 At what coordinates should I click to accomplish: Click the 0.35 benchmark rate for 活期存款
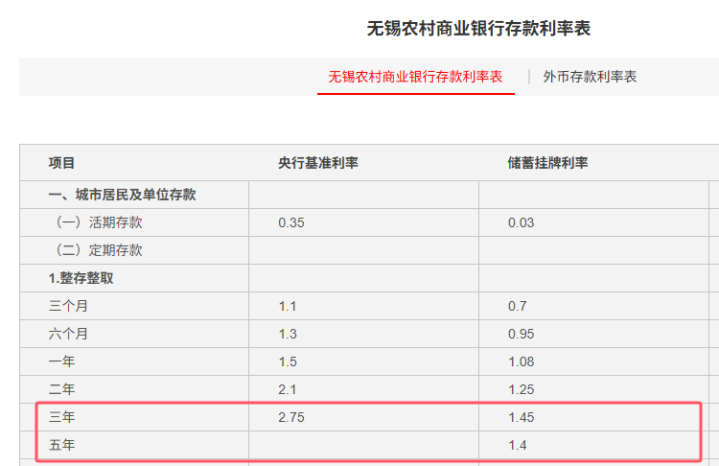click(x=291, y=222)
